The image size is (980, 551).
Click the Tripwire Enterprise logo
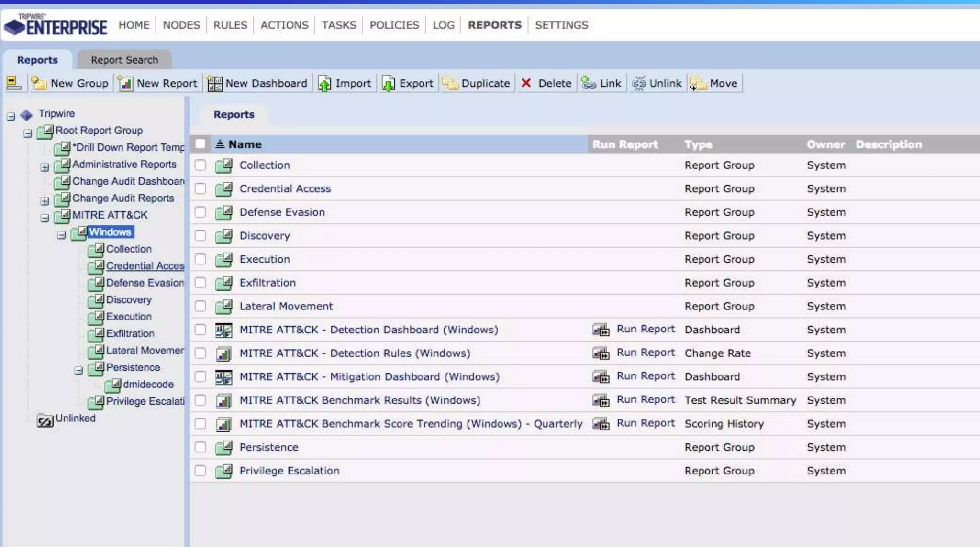click(56, 25)
